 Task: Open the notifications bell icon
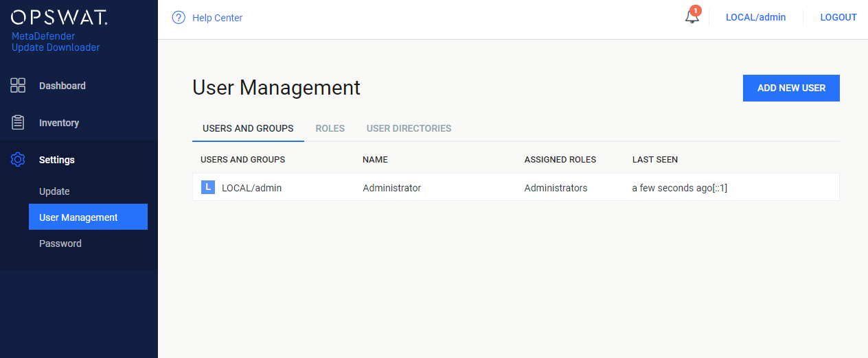692,17
